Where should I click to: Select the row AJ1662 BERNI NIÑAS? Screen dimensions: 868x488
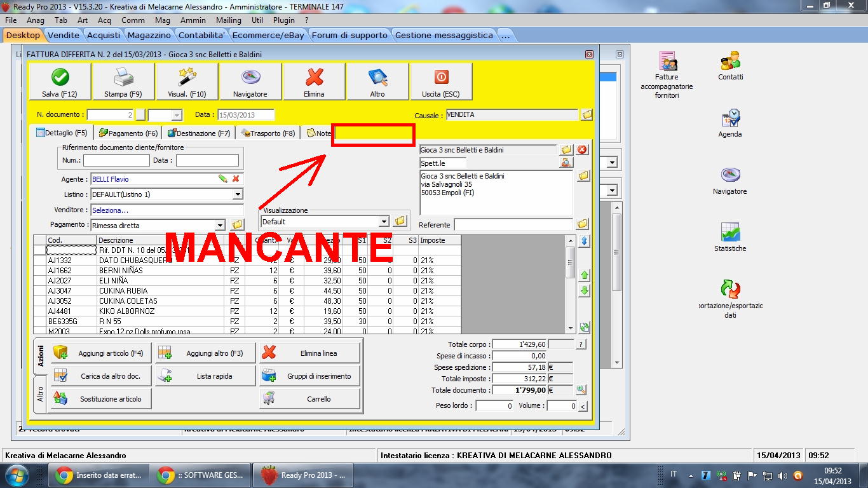click(247, 270)
